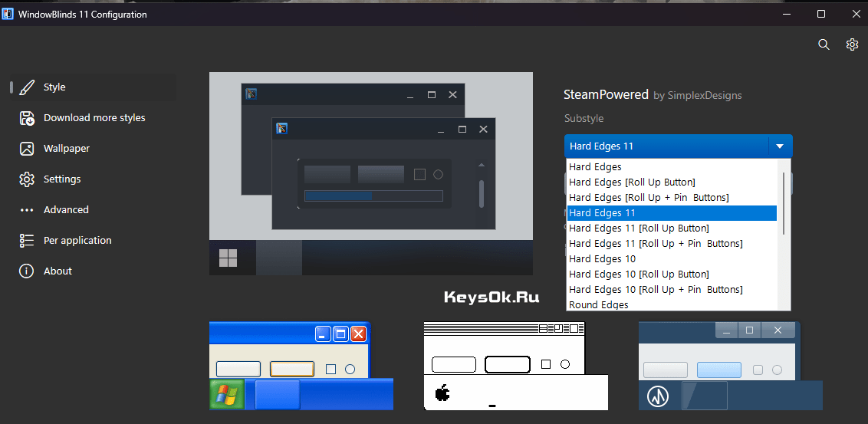Choose "Hard Edges 10 [Roll Up Button]"
This screenshot has height=424, width=868.
click(672, 274)
